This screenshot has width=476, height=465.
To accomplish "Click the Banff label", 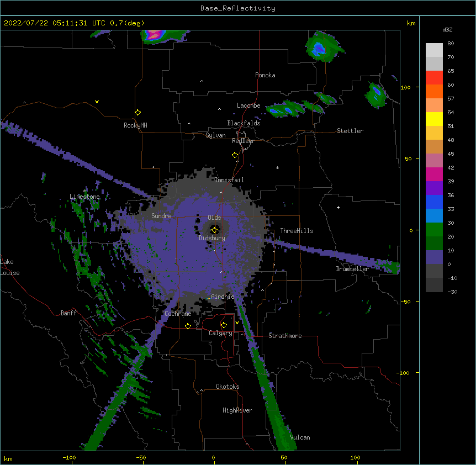I will [68, 313].
